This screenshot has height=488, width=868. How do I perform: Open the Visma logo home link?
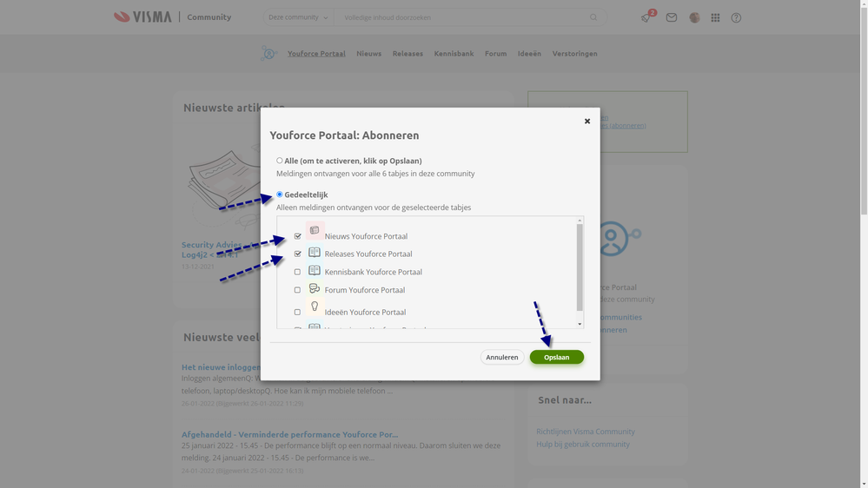point(142,17)
